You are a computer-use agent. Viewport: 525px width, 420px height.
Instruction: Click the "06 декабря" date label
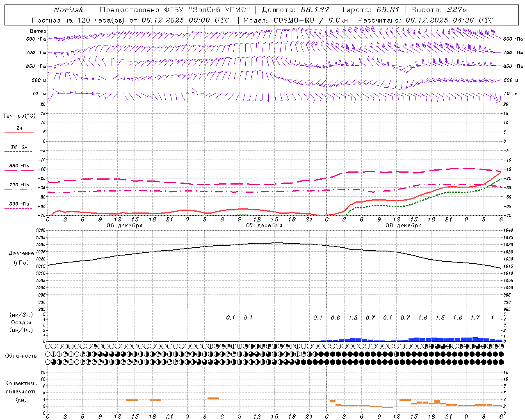point(125,226)
